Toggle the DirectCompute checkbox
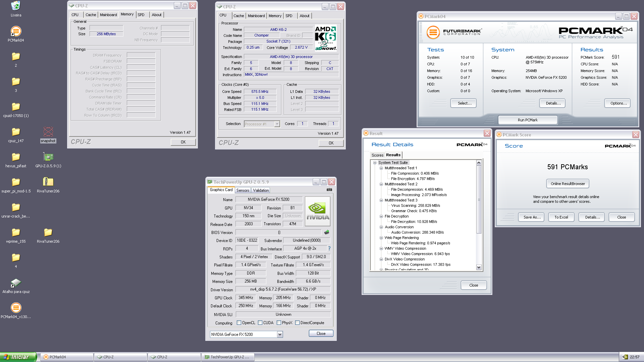 (x=297, y=323)
